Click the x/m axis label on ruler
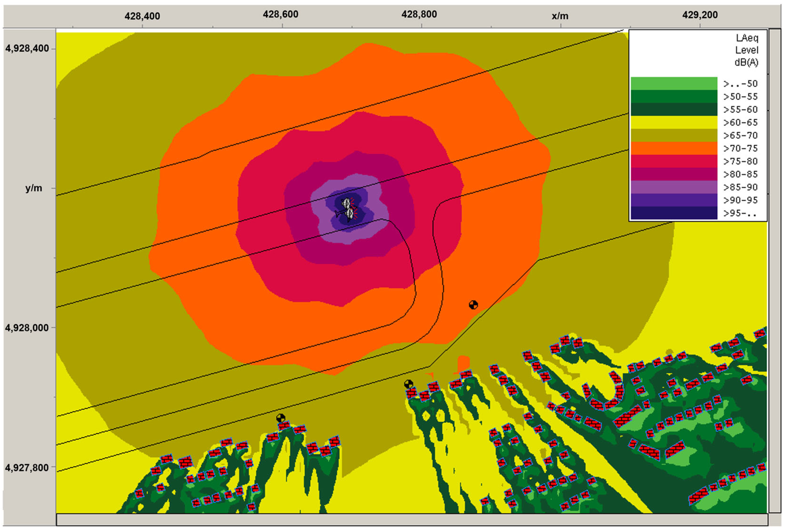Image resolution: width=785 pixels, height=532 pixels. coord(560,16)
